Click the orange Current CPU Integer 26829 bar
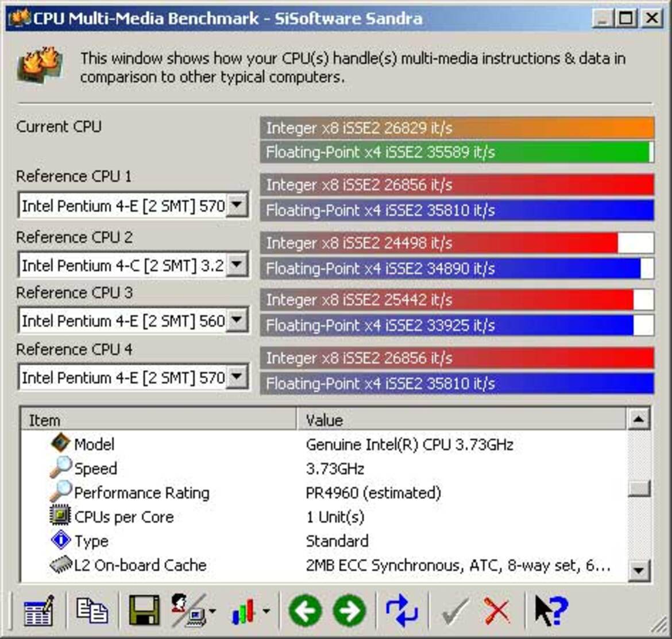The height and width of the screenshot is (639, 672). (x=457, y=127)
